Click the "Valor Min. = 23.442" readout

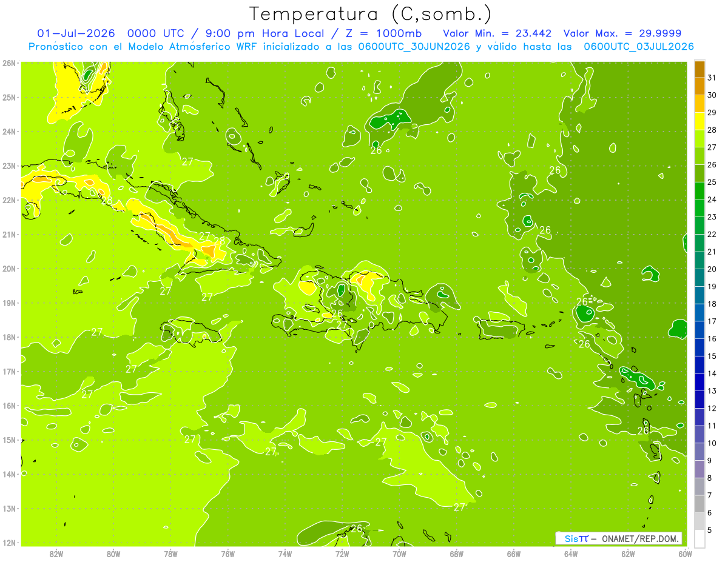[x=497, y=33]
